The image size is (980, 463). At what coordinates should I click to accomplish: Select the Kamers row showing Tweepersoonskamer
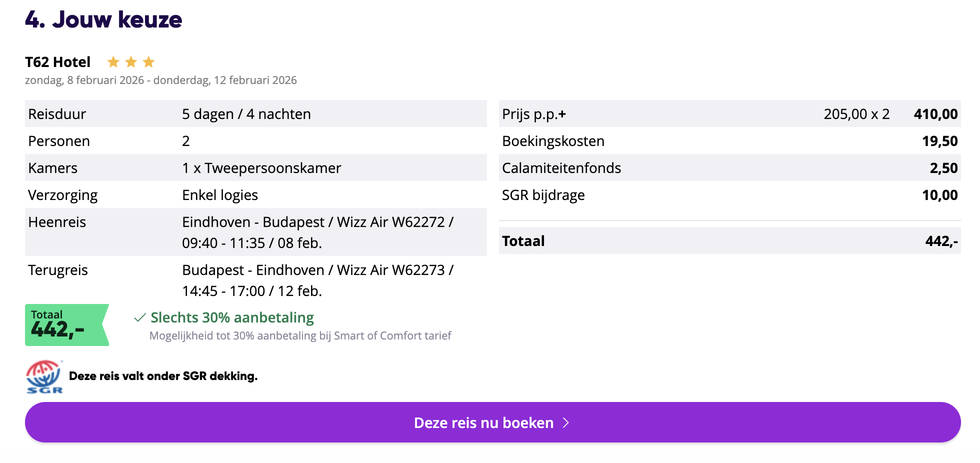point(261,167)
